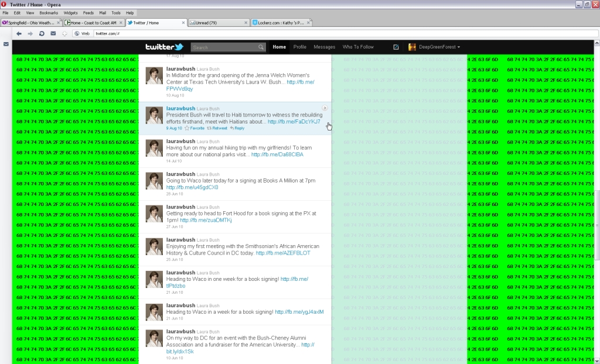The image size is (600, 364).
Task: Open the avatar on the Smithsonian tweet
Action: (154, 246)
